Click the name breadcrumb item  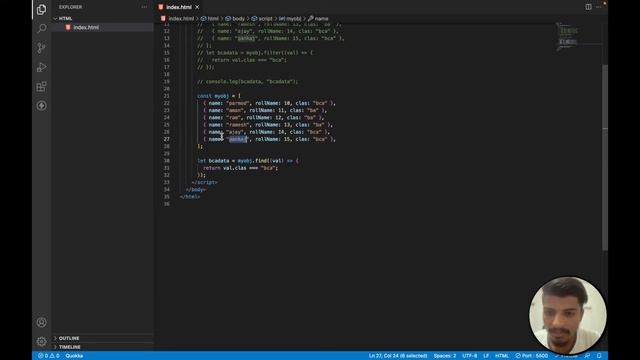click(318, 18)
